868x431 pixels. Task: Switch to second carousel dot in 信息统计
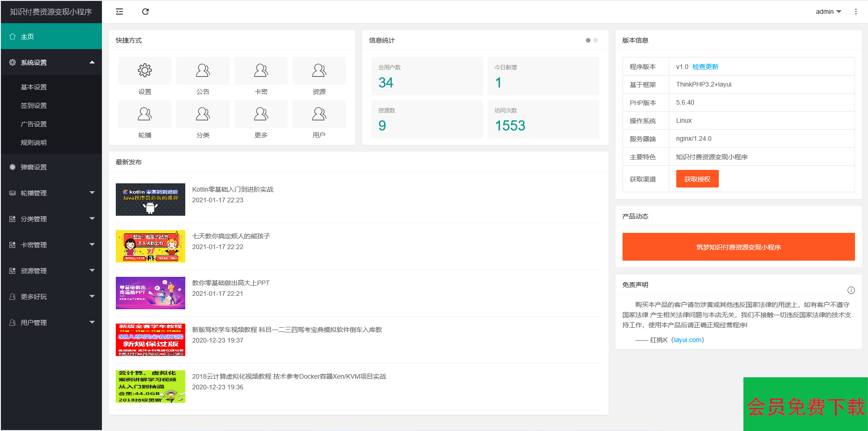[596, 40]
